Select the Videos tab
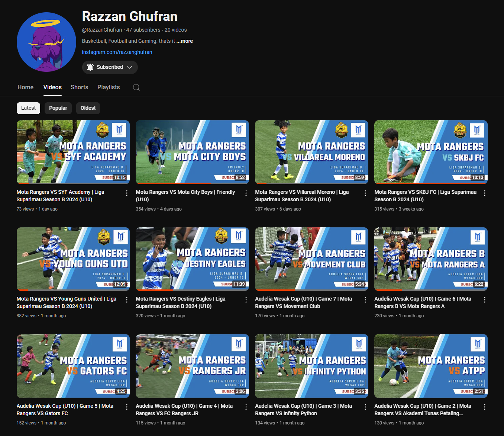Viewport: 504px width, 436px height. click(x=52, y=87)
